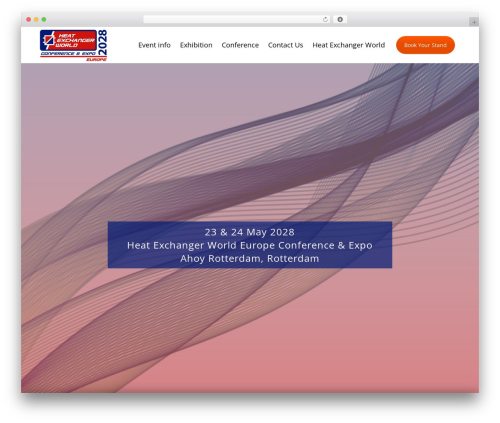Image resolution: width=500 pixels, height=423 pixels.
Task: Open the browser extension icon beside the address bar
Action: point(340,20)
